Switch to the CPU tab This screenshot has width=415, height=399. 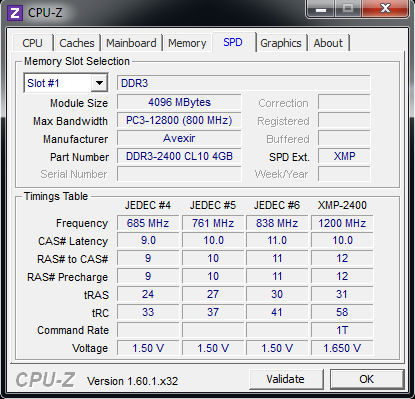[x=32, y=43]
